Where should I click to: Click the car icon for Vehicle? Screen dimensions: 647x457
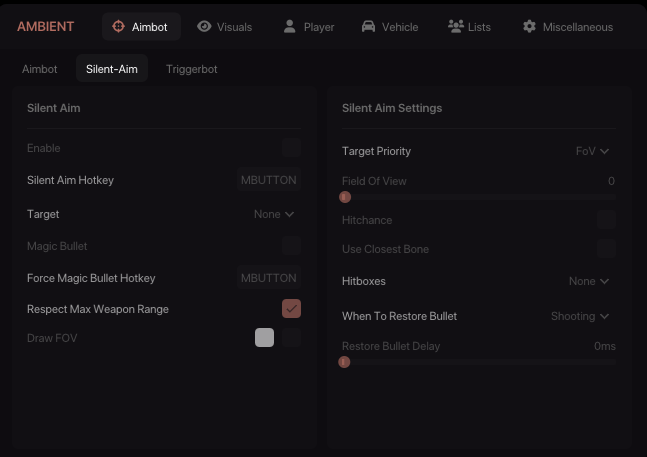[x=368, y=27]
